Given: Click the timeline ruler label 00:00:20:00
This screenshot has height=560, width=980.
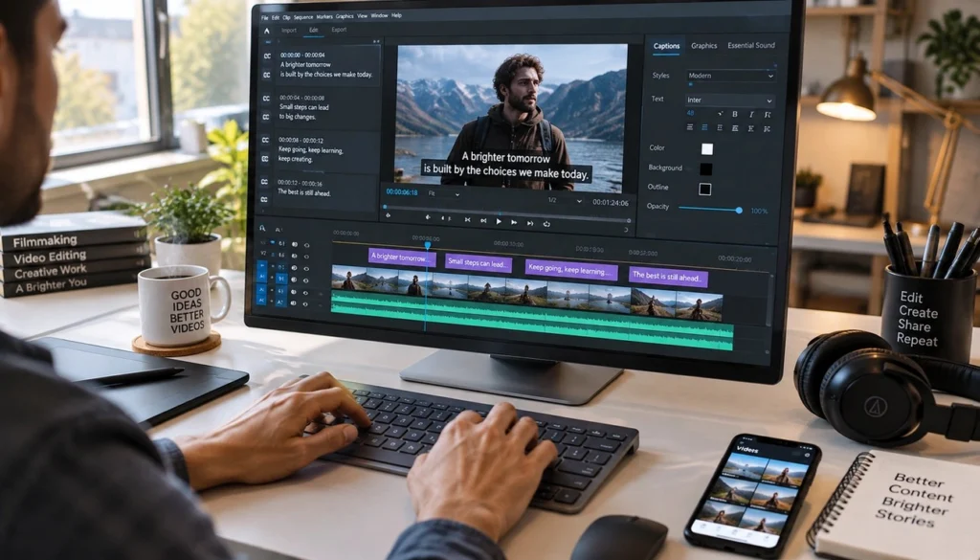Looking at the screenshot, I should [734, 258].
